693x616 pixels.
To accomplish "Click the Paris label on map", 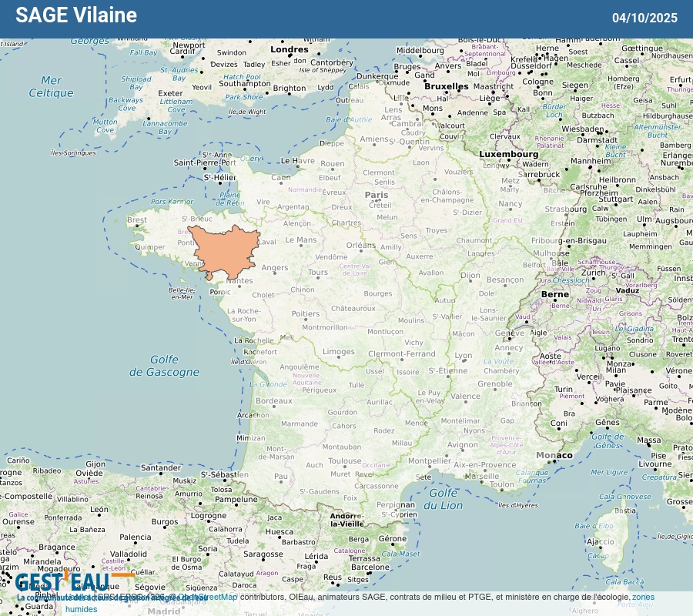I will point(377,196).
